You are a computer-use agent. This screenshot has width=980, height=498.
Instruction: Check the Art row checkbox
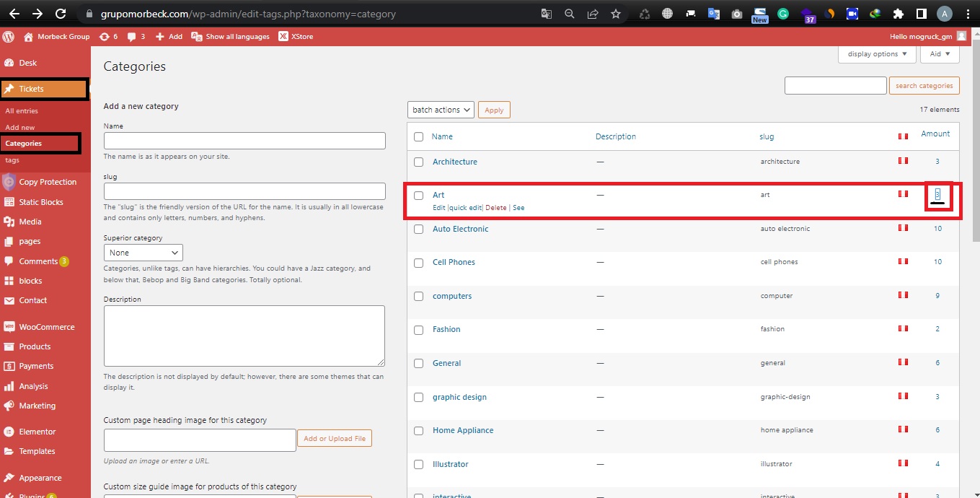[418, 196]
